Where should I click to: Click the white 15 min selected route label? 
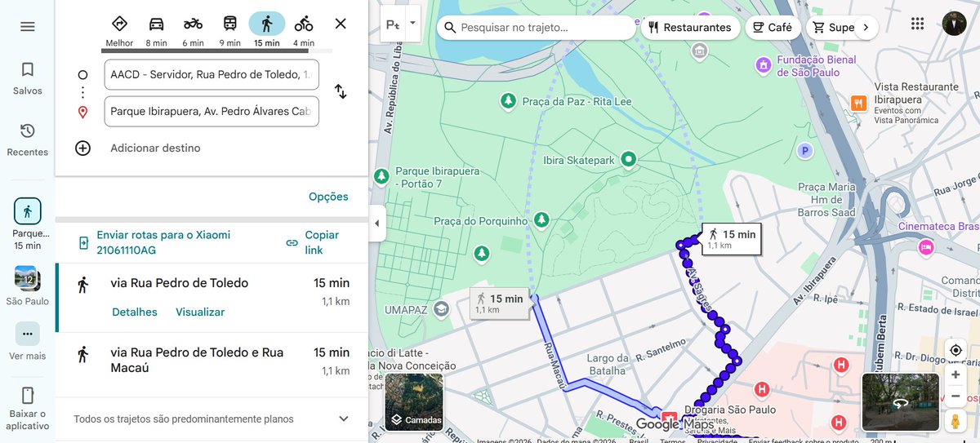[732, 238]
